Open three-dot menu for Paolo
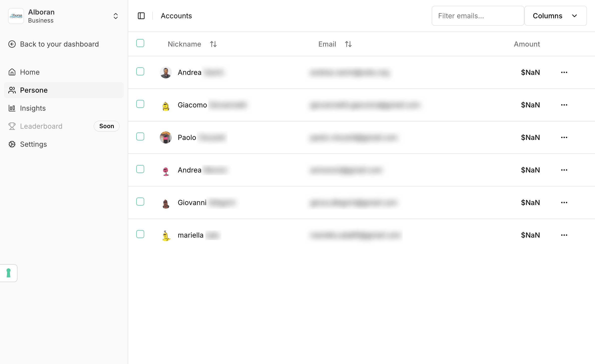The width and height of the screenshot is (595, 364). coord(564,137)
